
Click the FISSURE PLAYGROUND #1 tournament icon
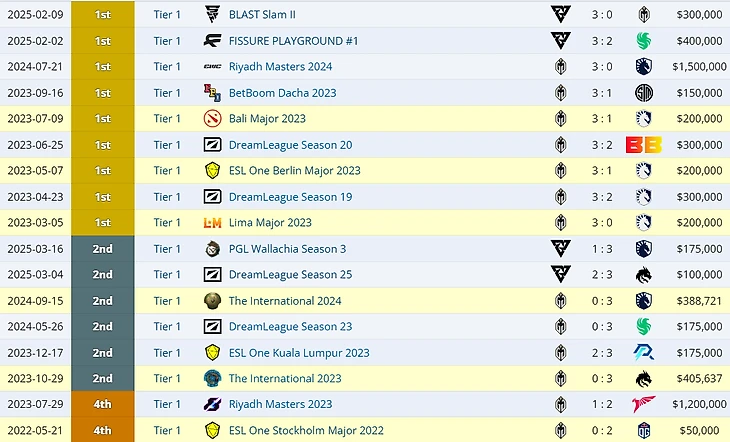[212, 41]
